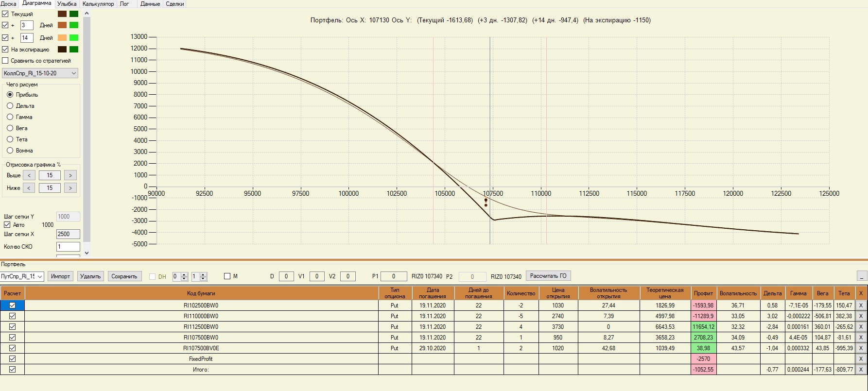868x391 pixels.
Task: Click the Кол-во СКО input field
Action: (68, 247)
